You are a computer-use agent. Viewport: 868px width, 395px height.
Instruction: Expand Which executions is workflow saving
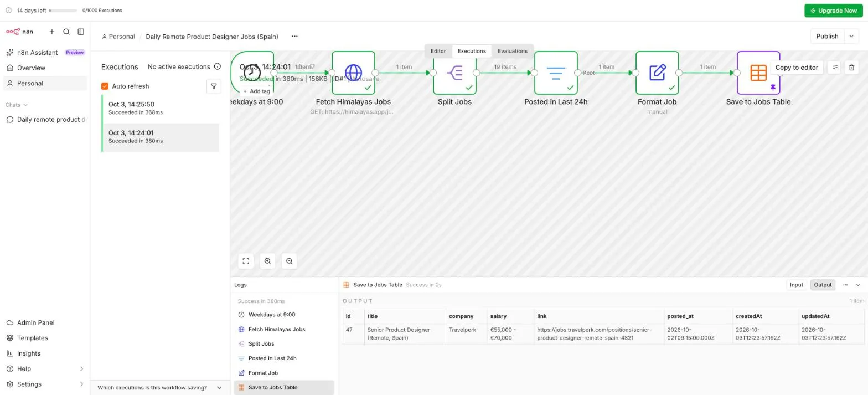(160, 388)
